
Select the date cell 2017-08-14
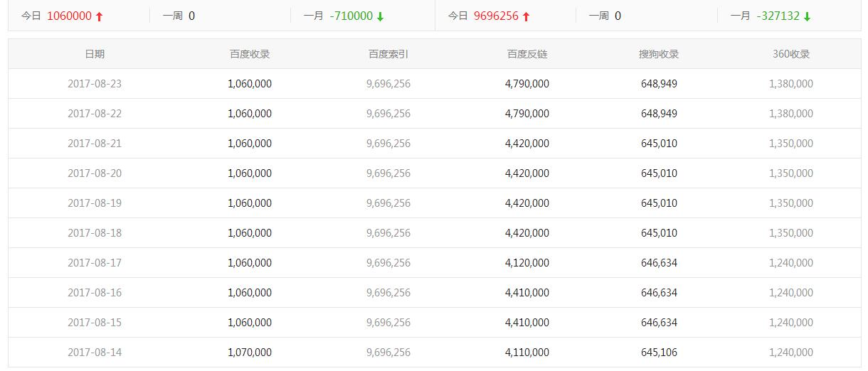coord(95,353)
